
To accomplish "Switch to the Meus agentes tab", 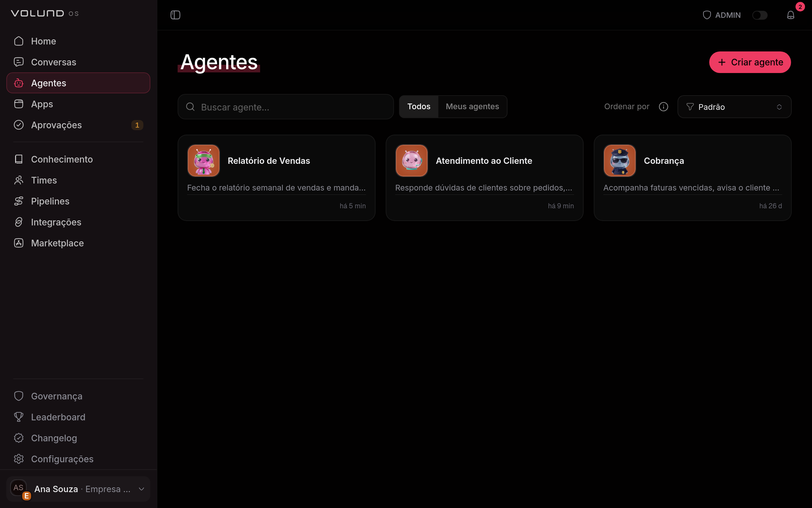I will tap(472, 106).
